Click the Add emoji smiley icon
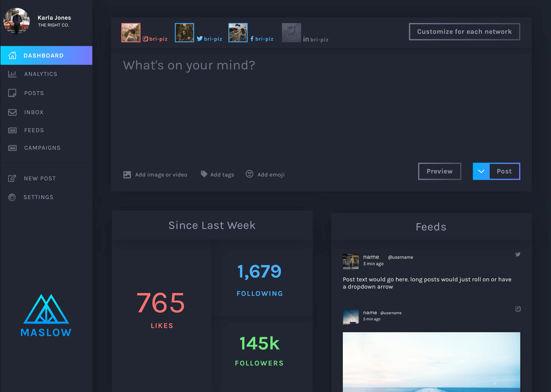Viewport: 551px width, 392px height. click(x=249, y=174)
